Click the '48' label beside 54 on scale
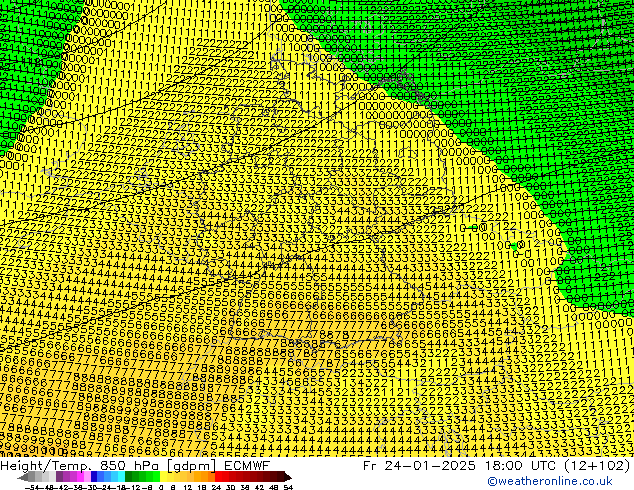634x490 pixels. coord(274,487)
